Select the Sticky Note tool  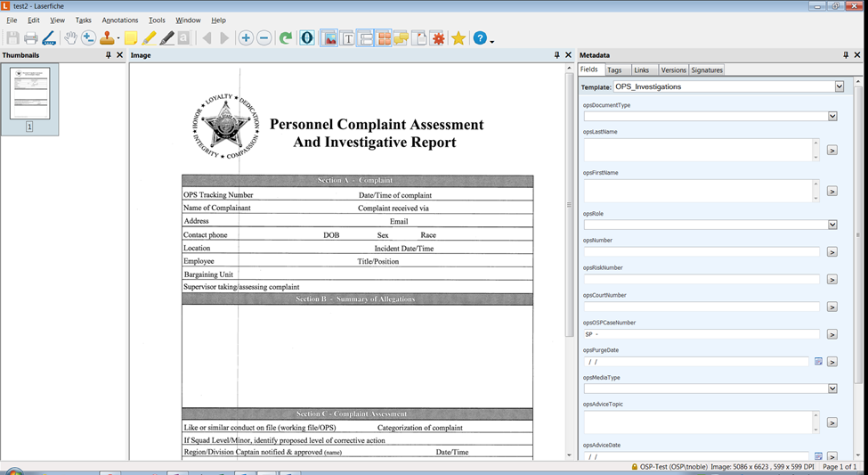coord(131,38)
